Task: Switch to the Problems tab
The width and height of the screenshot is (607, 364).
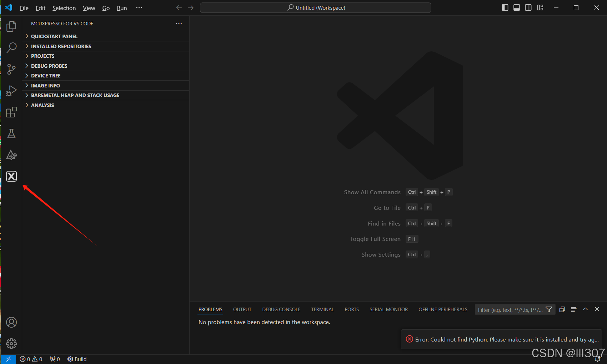Action: pos(210,309)
